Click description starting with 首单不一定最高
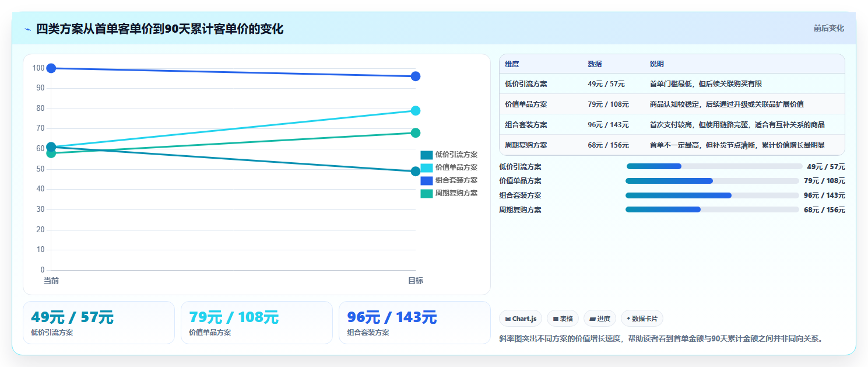This screenshot has width=868, height=367. tap(737, 145)
